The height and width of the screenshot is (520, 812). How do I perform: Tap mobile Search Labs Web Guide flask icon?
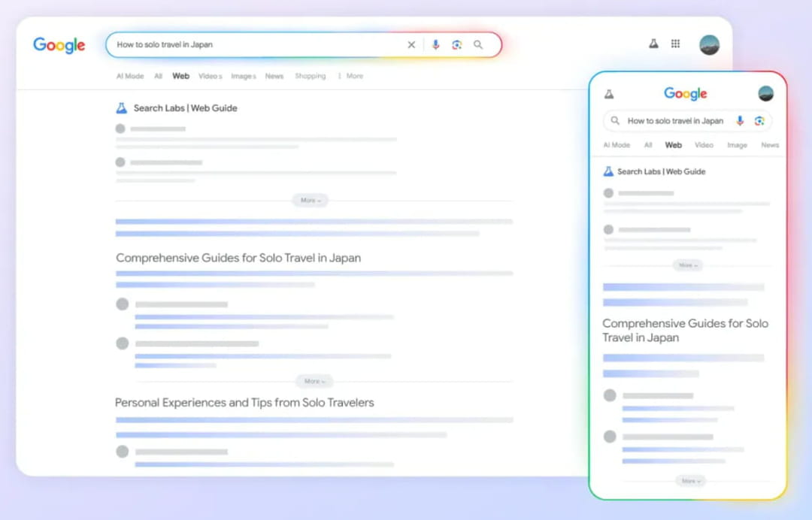click(x=608, y=171)
